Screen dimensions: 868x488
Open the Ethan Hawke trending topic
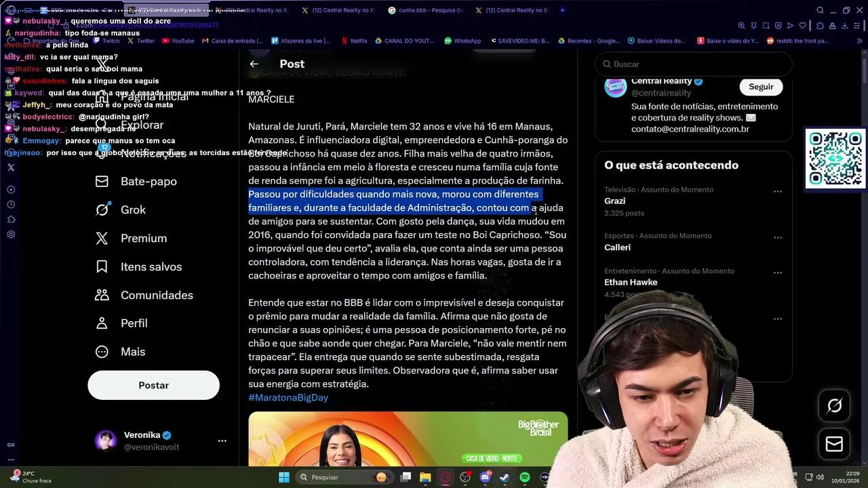coord(631,282)
